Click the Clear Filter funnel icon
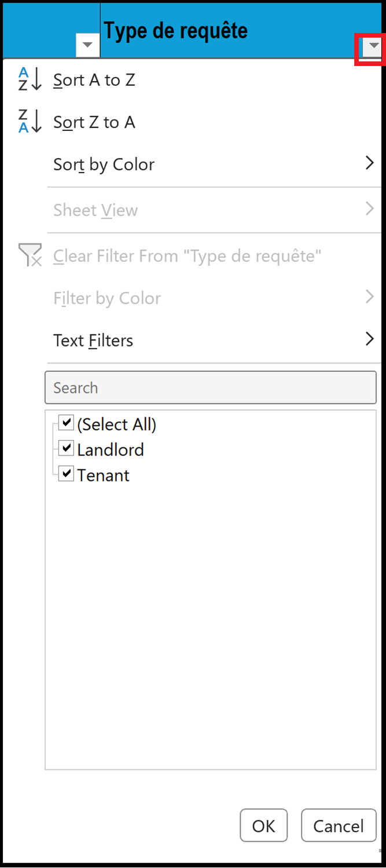386x868 pixels. 30,255
